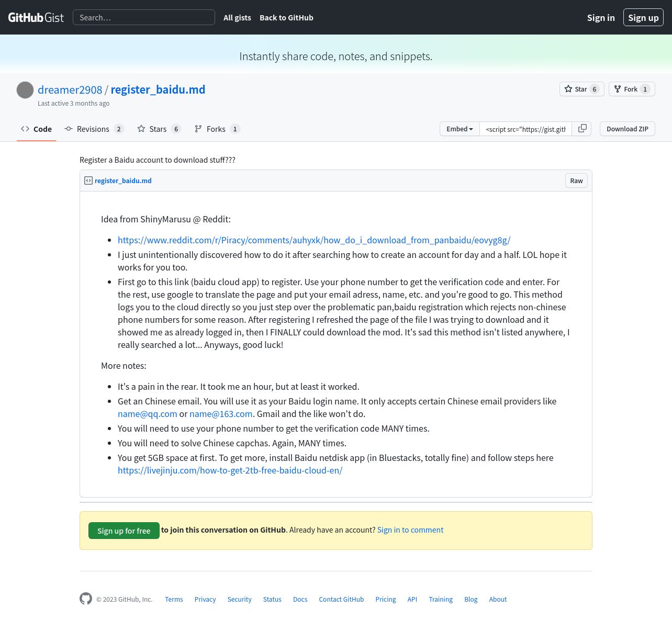Open the Docs footer link
The image size is (672, 631).
pyautogui.click(x=300, y=599)
